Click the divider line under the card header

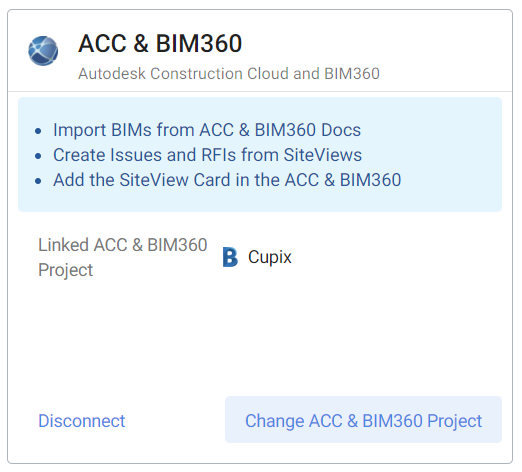pos(260,91)
